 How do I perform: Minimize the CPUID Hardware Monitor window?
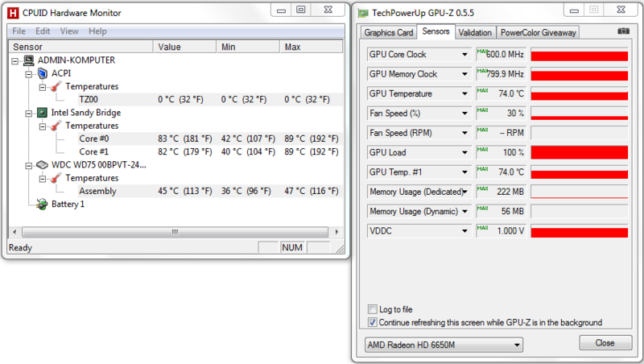(x=281, y=10)
